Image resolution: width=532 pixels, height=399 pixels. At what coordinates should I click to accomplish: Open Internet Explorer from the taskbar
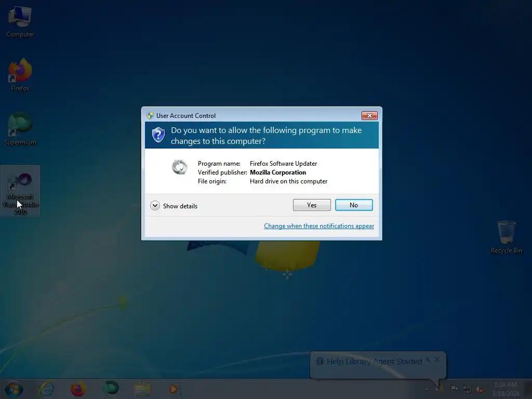tap(46, 389)
